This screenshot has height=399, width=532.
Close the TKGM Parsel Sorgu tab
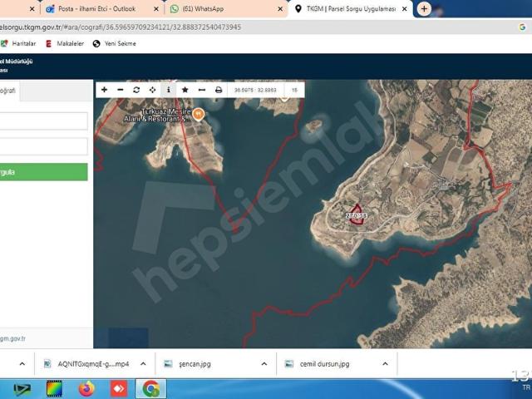[405, 9]
